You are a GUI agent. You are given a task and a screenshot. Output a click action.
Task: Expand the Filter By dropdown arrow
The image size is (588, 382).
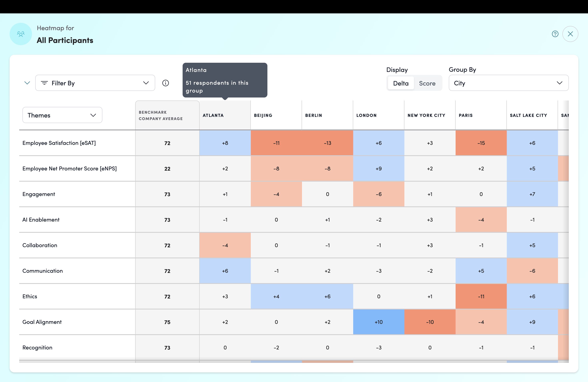(146, 83)
